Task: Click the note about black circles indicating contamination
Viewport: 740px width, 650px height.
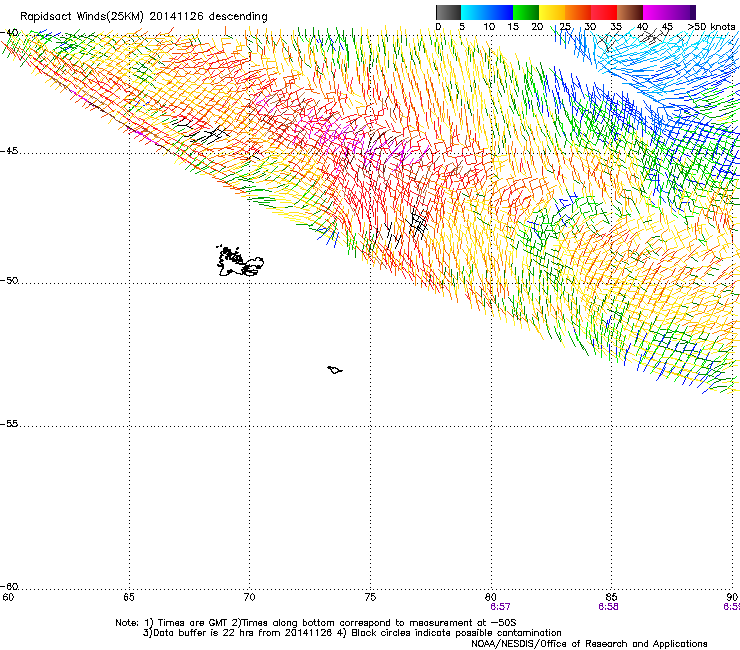Action: [449, 633]
